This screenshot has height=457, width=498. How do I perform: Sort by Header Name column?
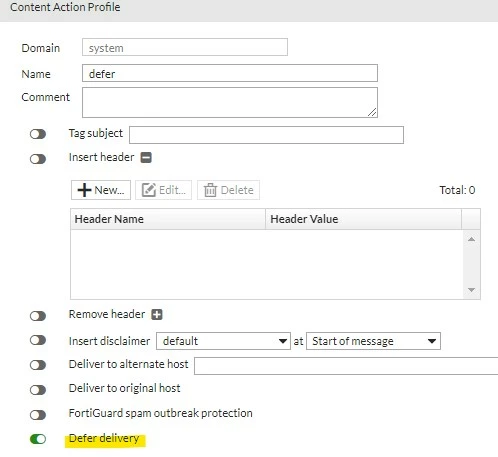(168, 219)
